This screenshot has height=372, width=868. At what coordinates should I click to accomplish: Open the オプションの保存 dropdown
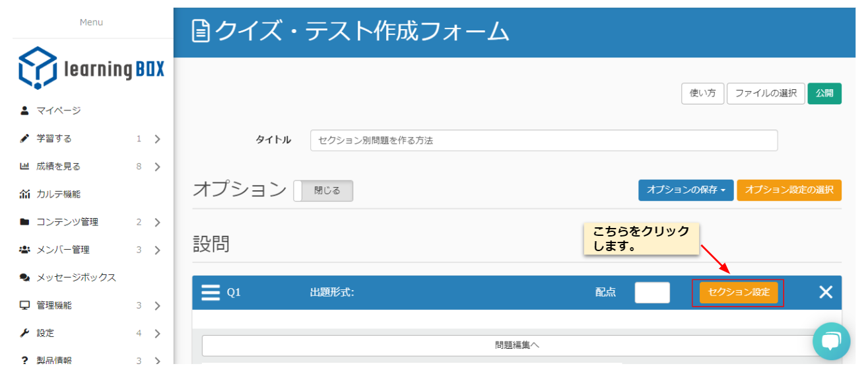coord(686,190)
